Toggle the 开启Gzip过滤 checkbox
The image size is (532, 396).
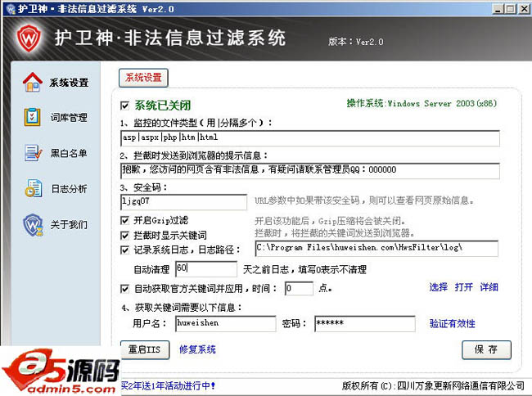coord(125,221)
